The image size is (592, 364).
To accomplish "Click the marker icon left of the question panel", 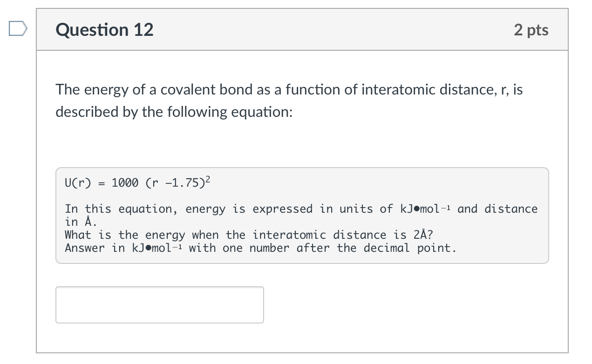I will 17,29.
